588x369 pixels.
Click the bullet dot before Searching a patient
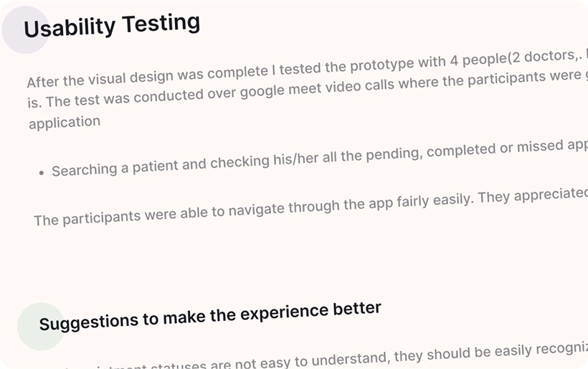pos(42,172)
